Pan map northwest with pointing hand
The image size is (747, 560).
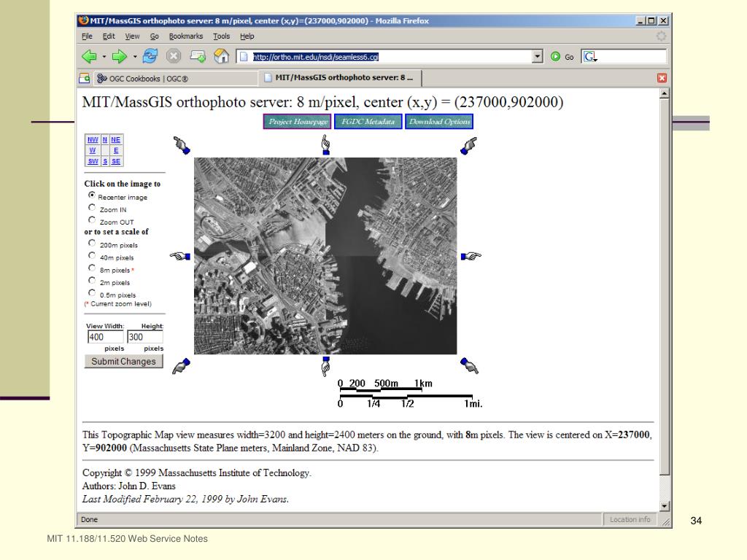pyautogui.click(x=182, y=145)
